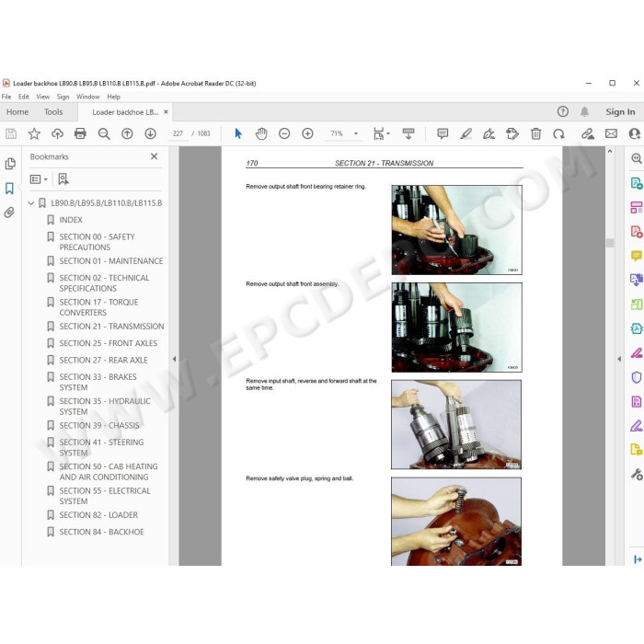
Task: Open the Help menu
Action: [x=114, y=97]
